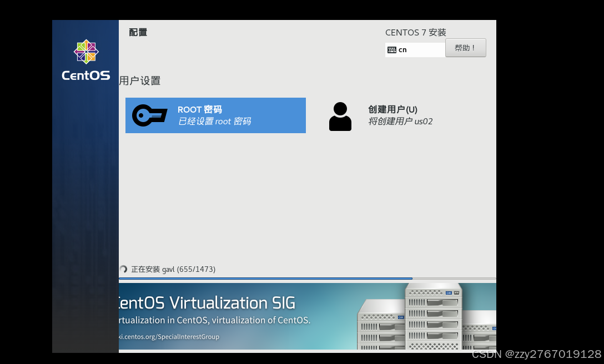Click the installation spinner icon
The width and height of the screenshot is (604, 364).
coord(123,269)
